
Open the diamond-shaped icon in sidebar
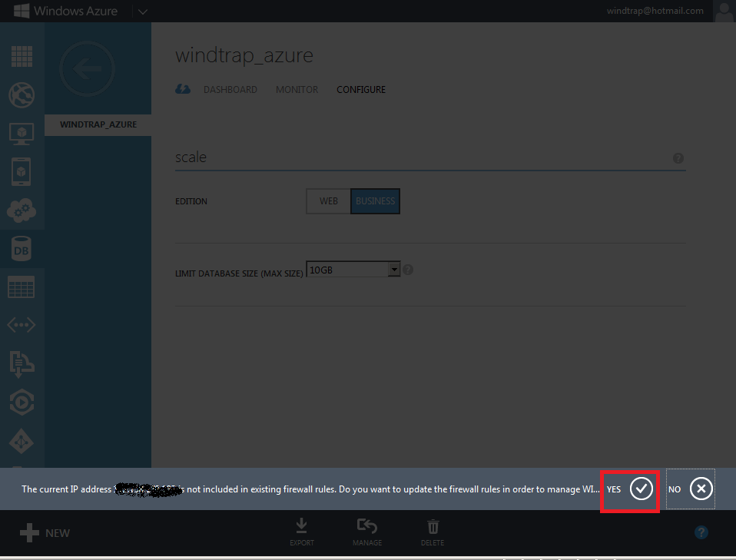coord(22,441)
